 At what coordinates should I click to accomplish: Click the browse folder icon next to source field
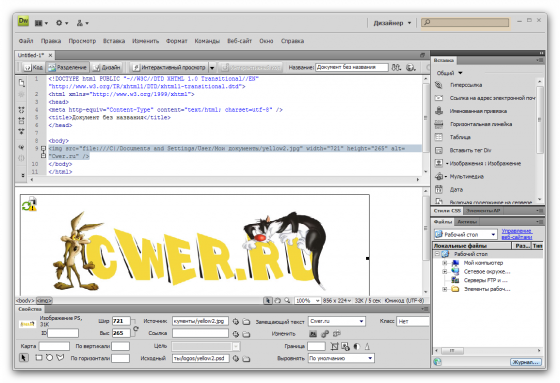tap(246, 322)
